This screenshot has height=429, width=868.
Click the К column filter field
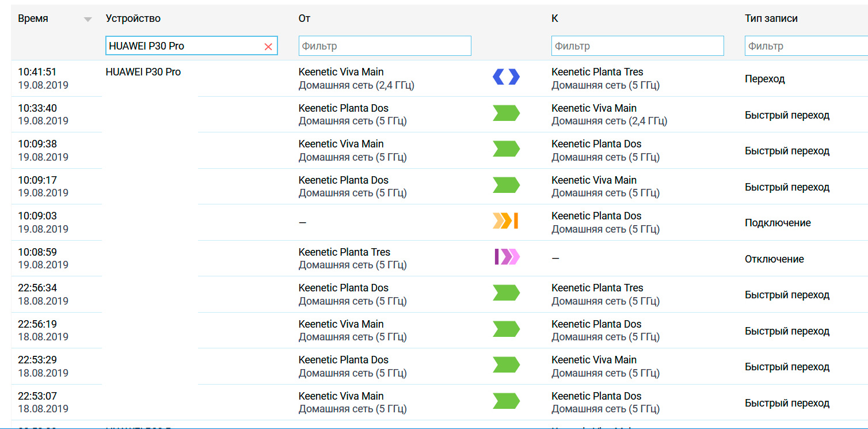[637, 46]
